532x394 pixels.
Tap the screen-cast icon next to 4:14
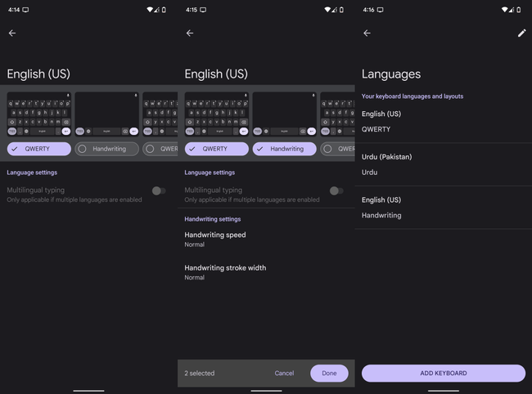25,10
